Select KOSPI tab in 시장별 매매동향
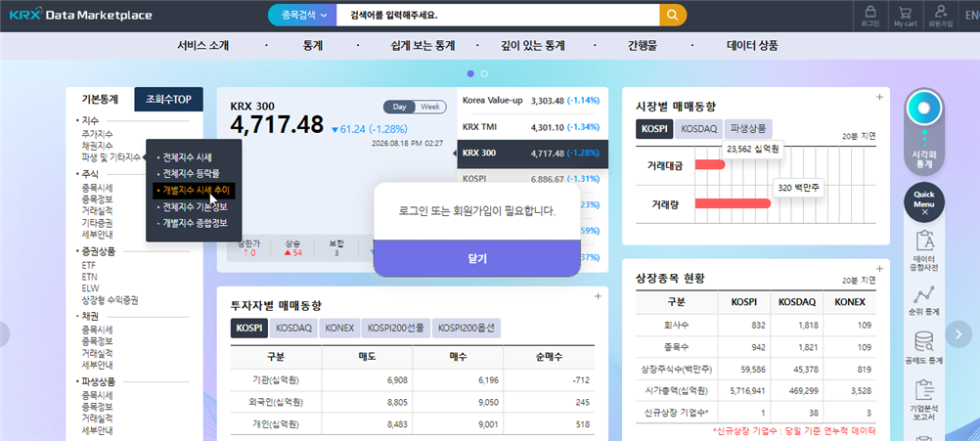 click(x=654, y=129)
